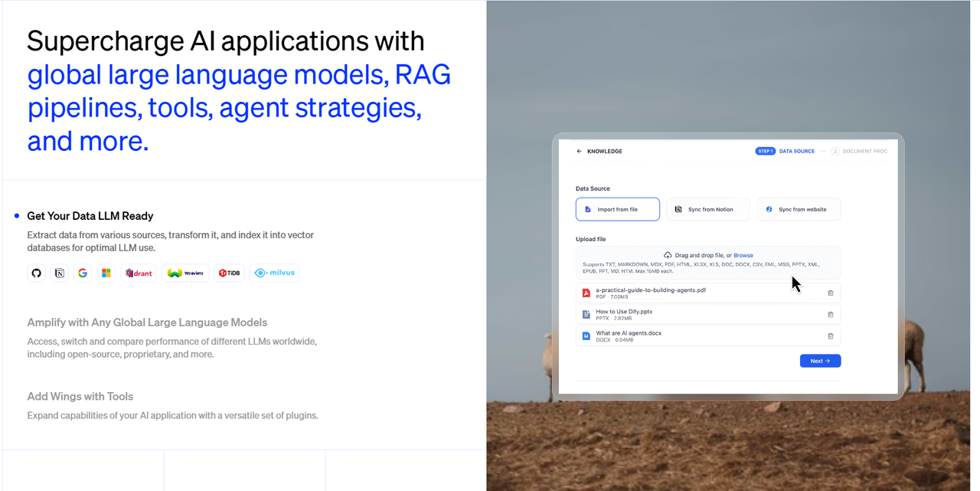Remove the How to Use Dify.pptx file
The height and width of the screenshot is (491, 980).
[831, 314]
